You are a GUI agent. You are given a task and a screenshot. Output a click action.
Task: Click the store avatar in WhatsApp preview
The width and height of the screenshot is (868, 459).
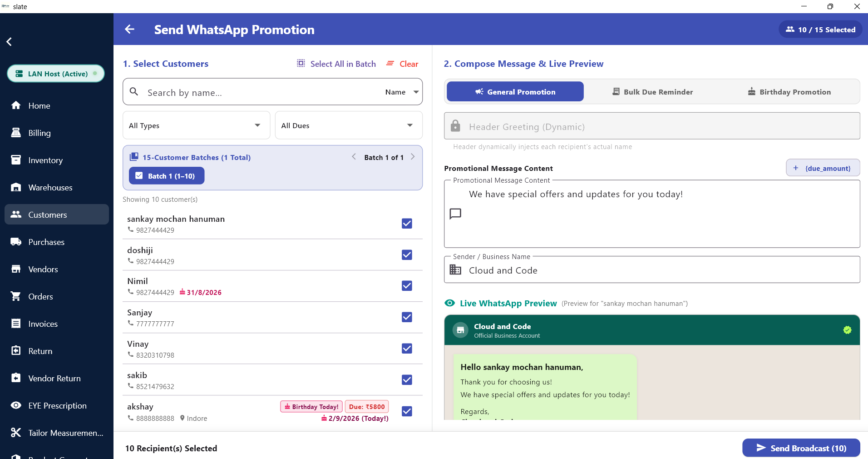point(460,330)
